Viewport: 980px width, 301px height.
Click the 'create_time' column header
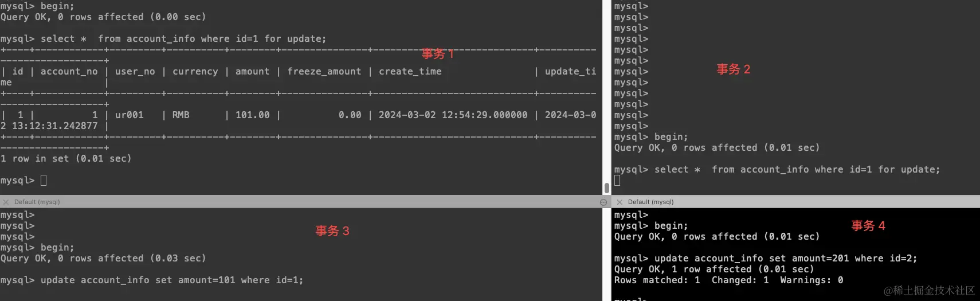coord(410,72)
